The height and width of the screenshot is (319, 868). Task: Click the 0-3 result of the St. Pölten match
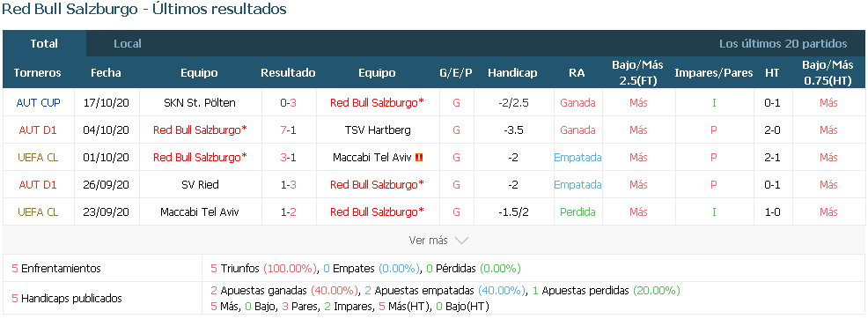[x=289, y=102]
